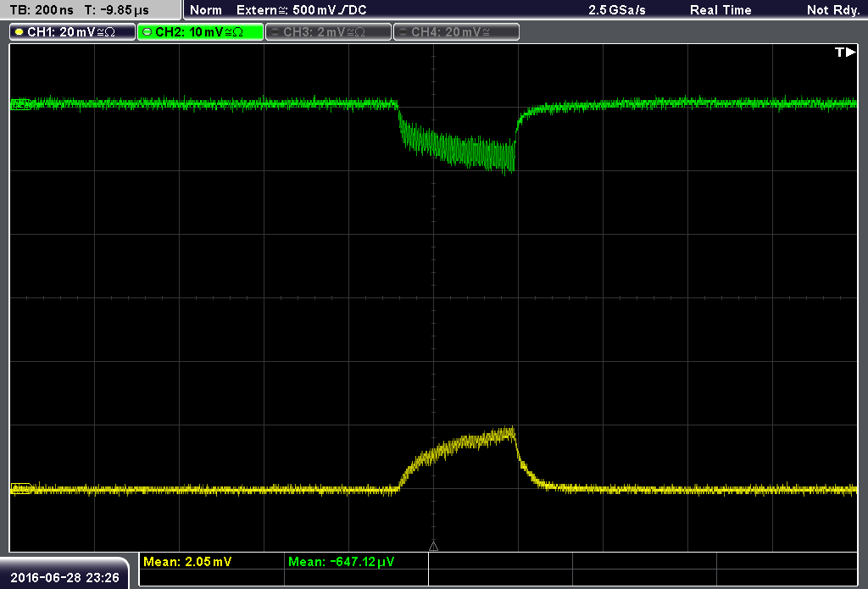
Task: Select the disabled CH4: 20 mV channel tab
Action: tap(456, 32)
